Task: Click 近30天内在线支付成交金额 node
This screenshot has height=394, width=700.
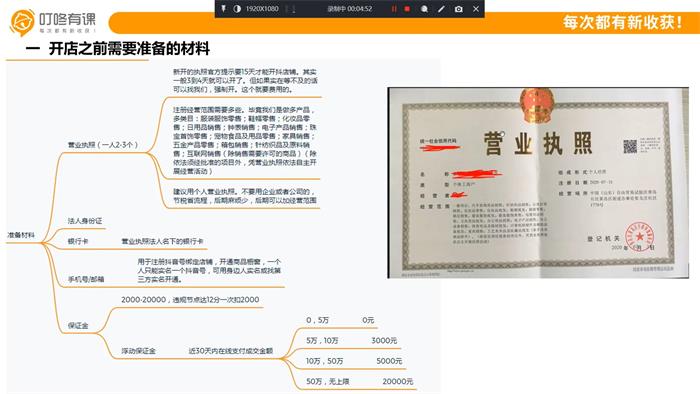Action: coord(231,351)
